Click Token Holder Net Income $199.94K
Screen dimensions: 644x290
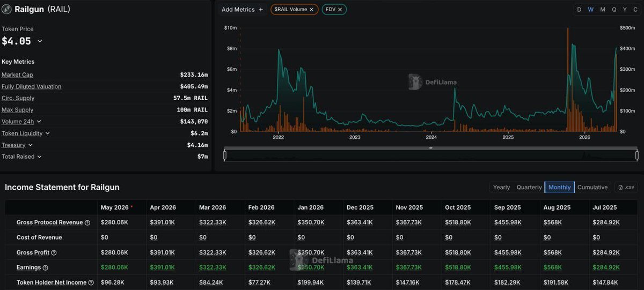point(312,282)
